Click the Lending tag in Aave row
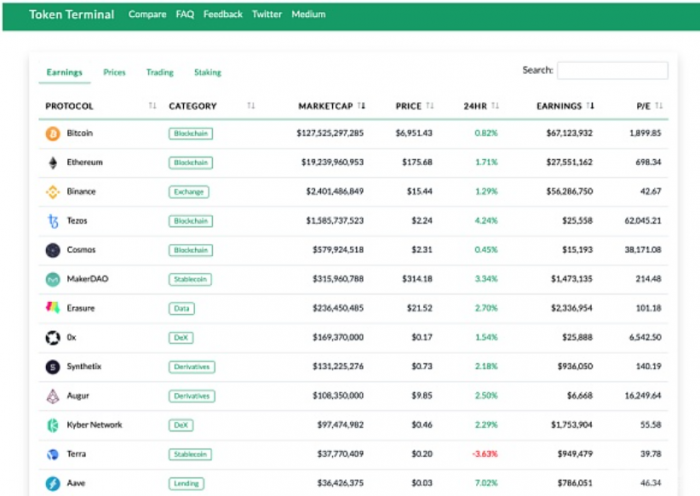The width and height of the screenshot is (700, 496). [186, 483]
